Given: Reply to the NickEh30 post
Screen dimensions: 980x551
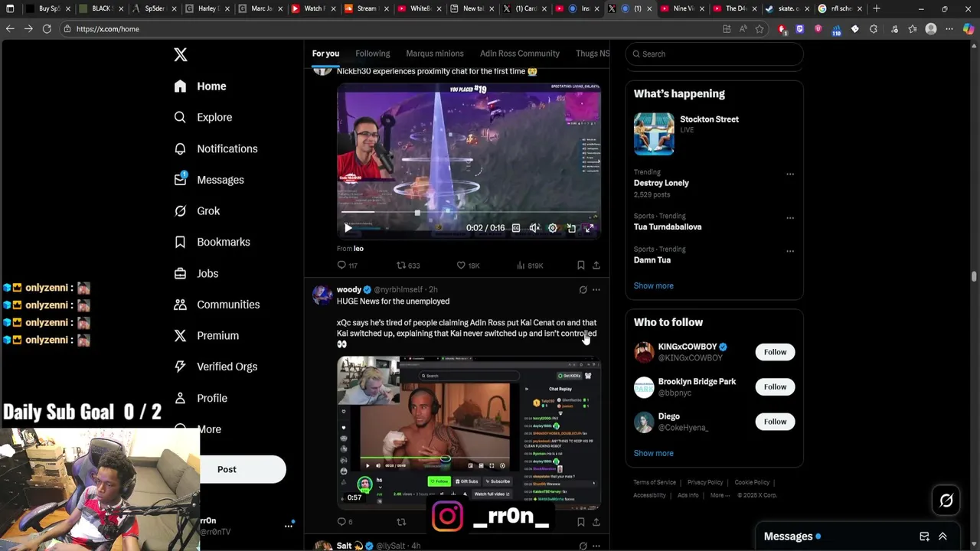Looking at the screenshot, I should click(347, 266).
